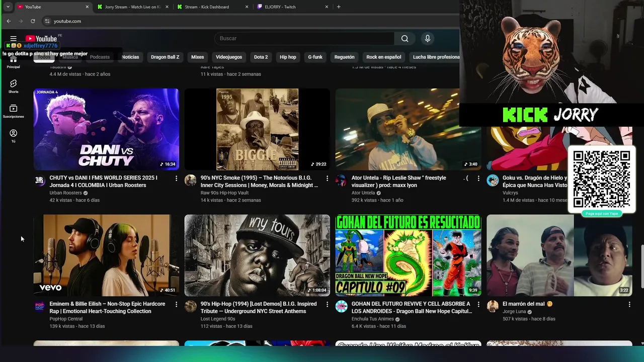Click the YouTube logo
Viewport: 644px width, 362px height.
[41, 39]
